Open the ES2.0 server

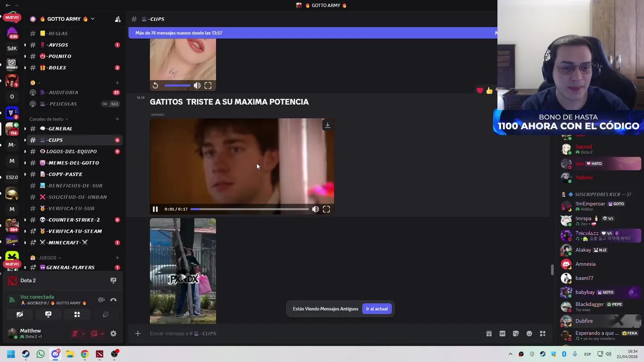(12, 177)
